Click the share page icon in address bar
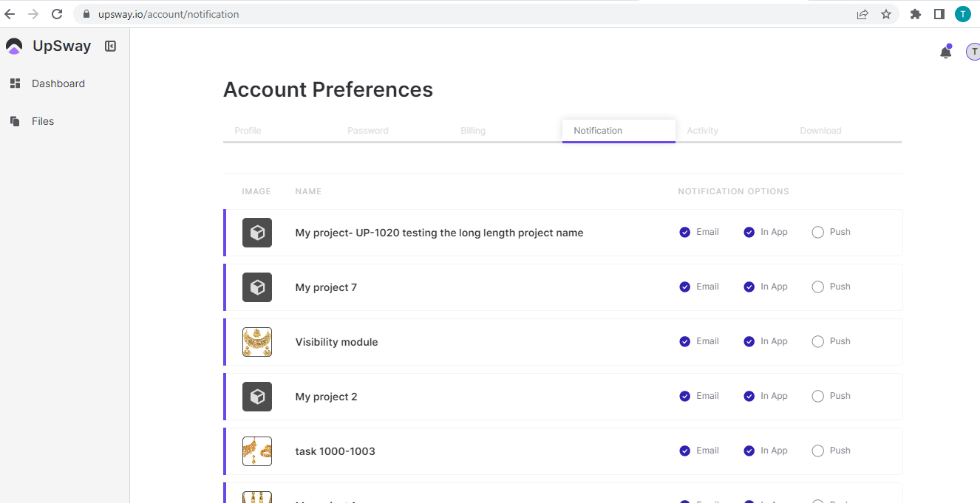 click(862, 14)
